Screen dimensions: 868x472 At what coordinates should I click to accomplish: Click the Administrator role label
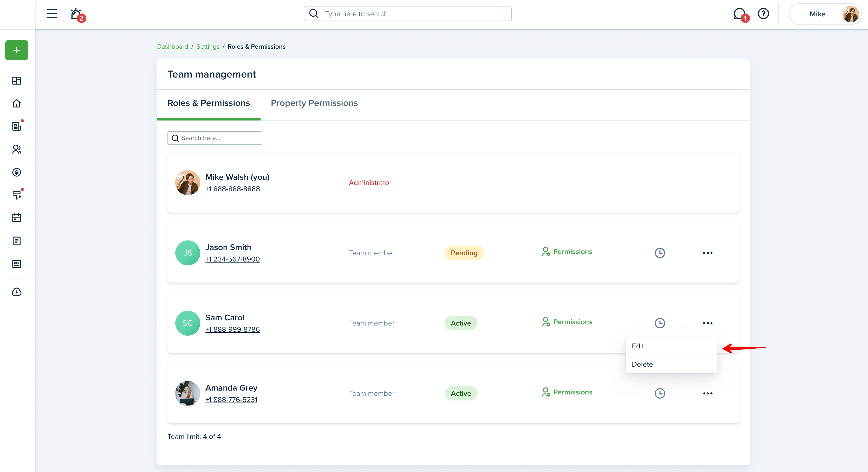(370, 183)
